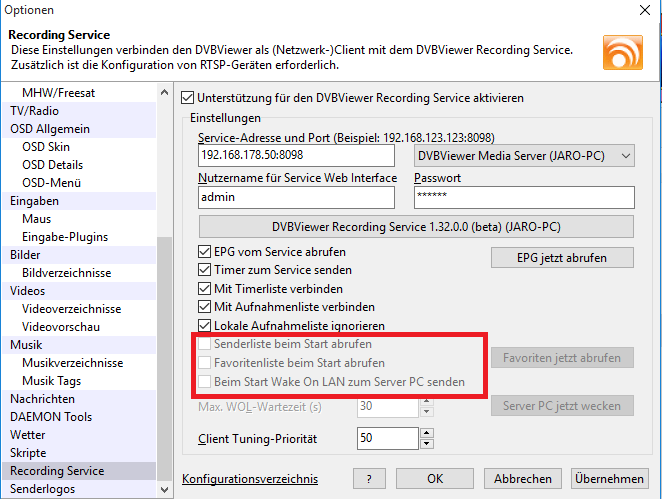This screenshot has width=662, height=499.
Task: Select Musik category
Action: coord(79,345)
